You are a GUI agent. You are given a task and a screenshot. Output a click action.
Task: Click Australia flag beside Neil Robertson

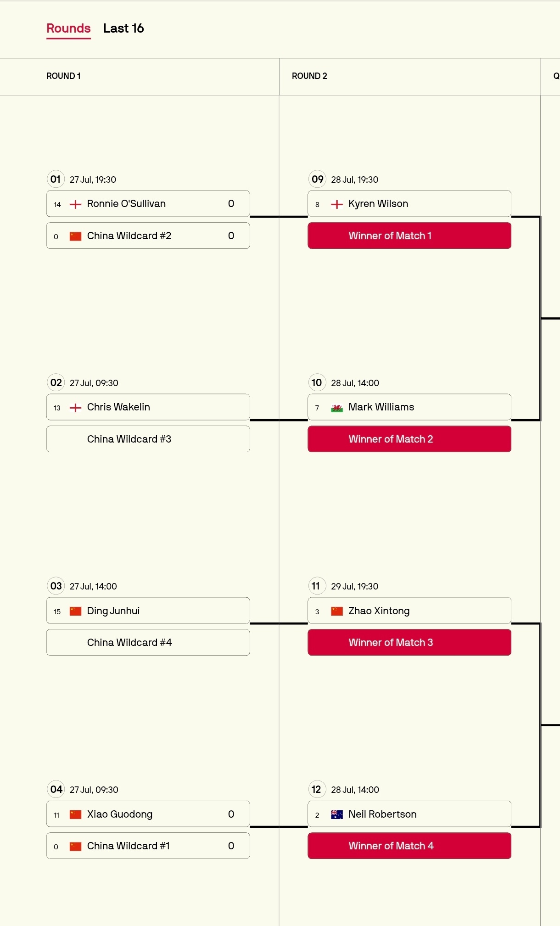pos(337,815)
